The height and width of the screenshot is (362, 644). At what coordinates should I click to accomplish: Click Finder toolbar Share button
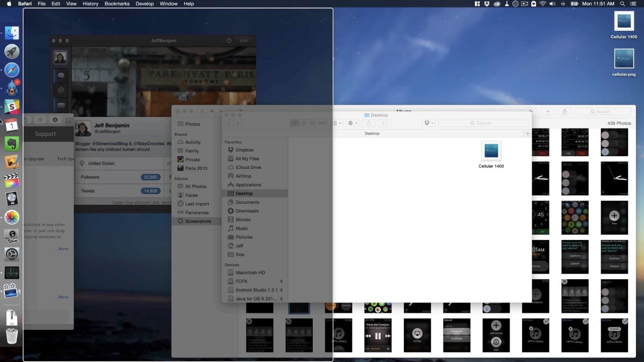[369, 123]
